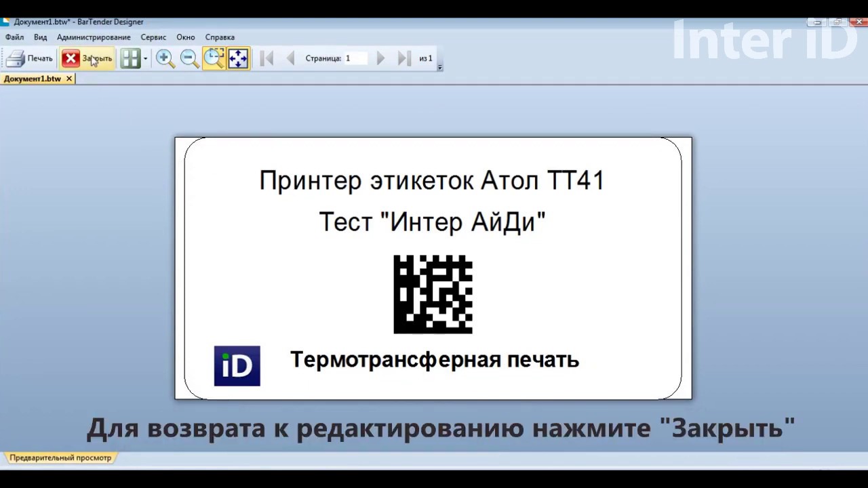Click text Тест "Интер АйДи"
Screen dimensions: 868x488
(x=432, y=222)
